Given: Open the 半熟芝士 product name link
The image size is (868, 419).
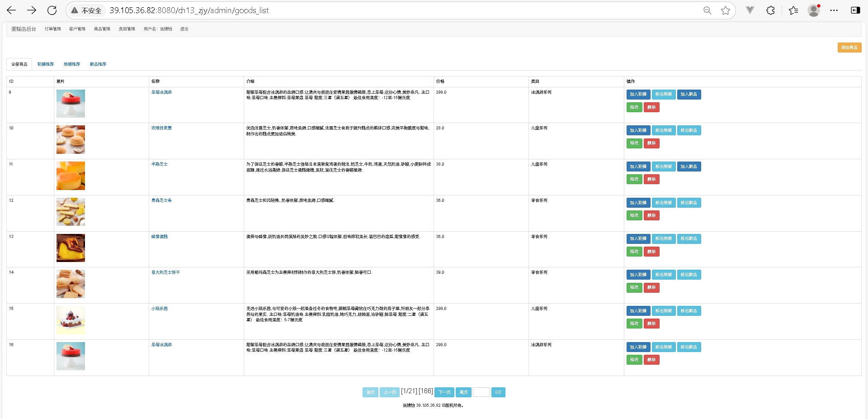Looking at the screenshot, I should [x=159, y=164].
